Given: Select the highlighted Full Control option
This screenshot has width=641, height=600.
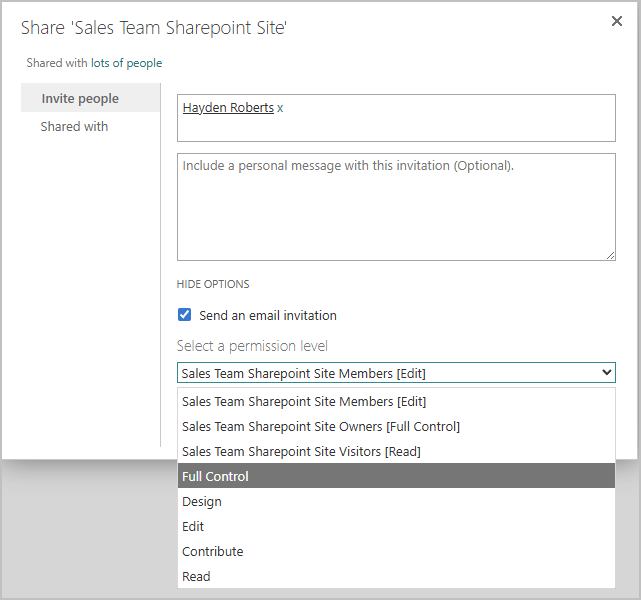Looking at the screenshot, I should [x=216, y=477].
